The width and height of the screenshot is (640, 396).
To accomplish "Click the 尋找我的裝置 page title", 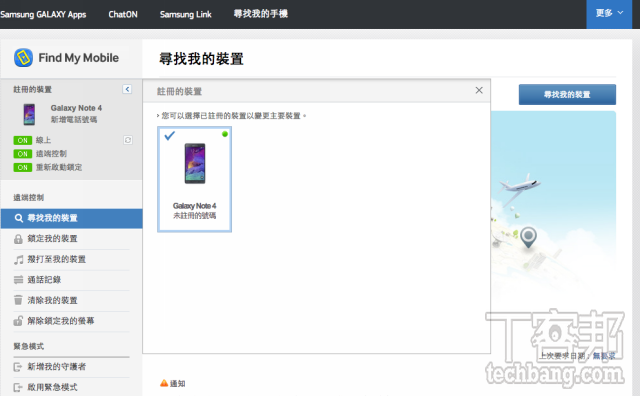I will [x=201, y=59].
